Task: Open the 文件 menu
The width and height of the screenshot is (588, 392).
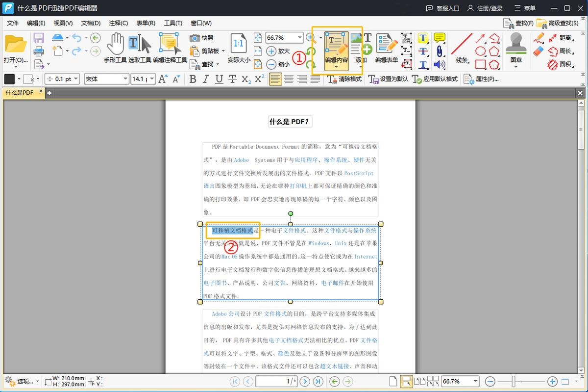Action: tap(12, 23)
